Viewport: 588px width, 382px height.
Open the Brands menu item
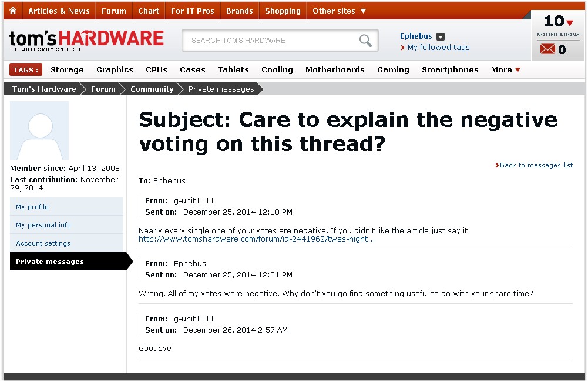click(x=239, y=11)
